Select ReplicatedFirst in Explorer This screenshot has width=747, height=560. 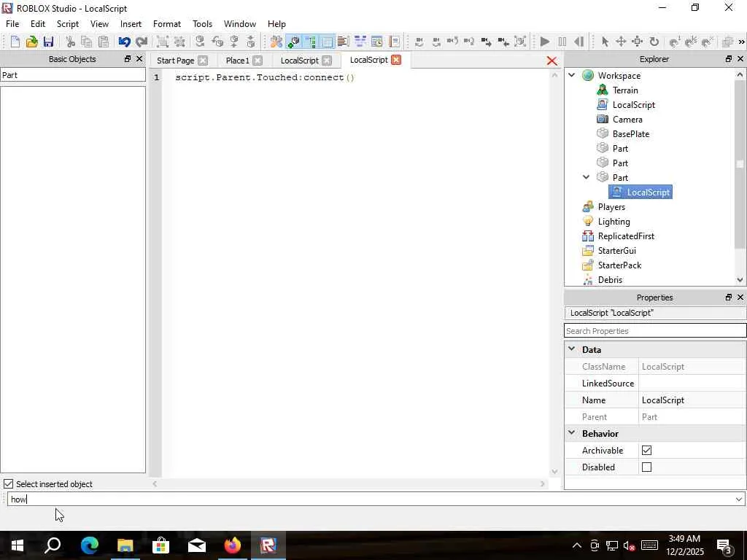[626, 236]
